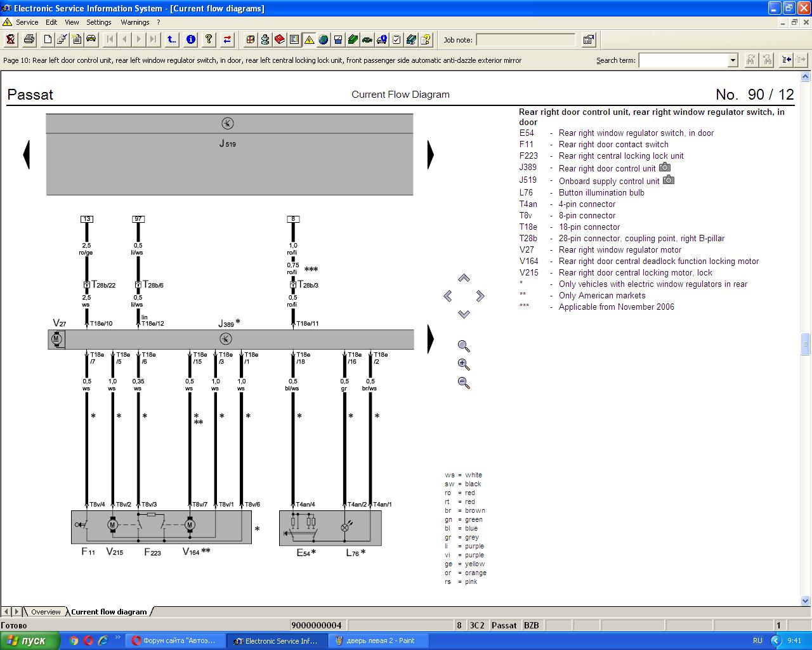Open the Warnings menu

click(135, 22)
